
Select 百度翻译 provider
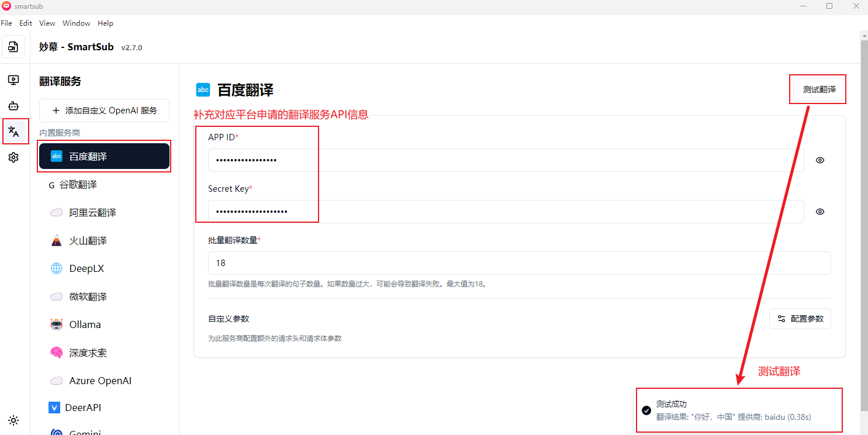(x=104, y=156)
